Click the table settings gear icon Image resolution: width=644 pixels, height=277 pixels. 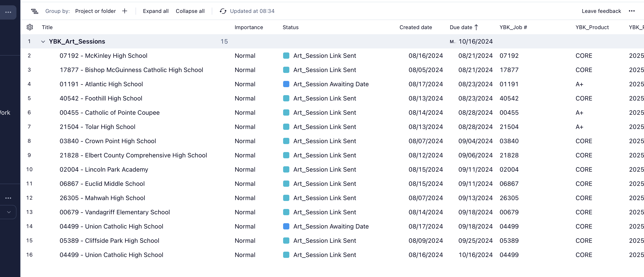point(30,27)
